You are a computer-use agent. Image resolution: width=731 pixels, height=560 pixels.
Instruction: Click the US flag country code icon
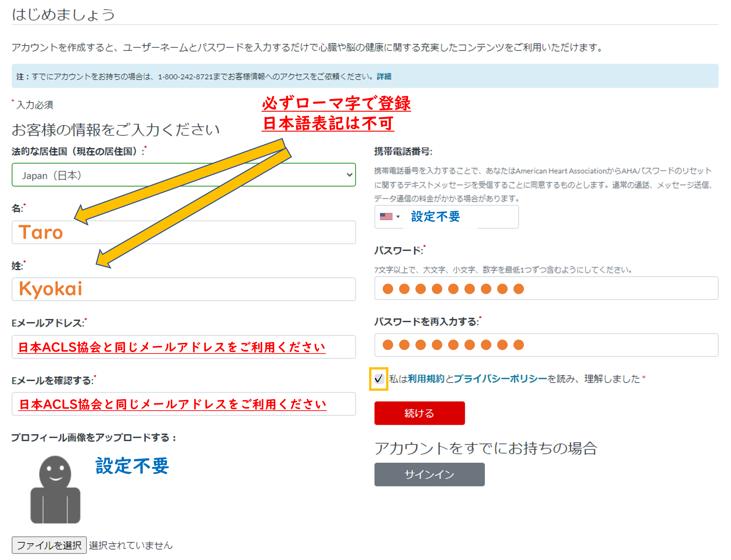coord(386,217)
